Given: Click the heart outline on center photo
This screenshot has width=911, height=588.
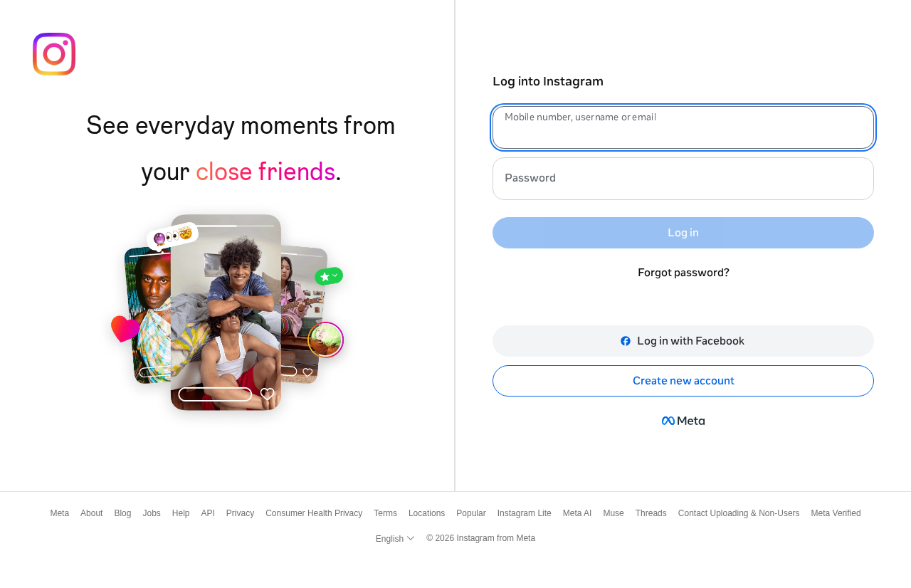Looking at the screenshot, I should [x=267, y=394].
